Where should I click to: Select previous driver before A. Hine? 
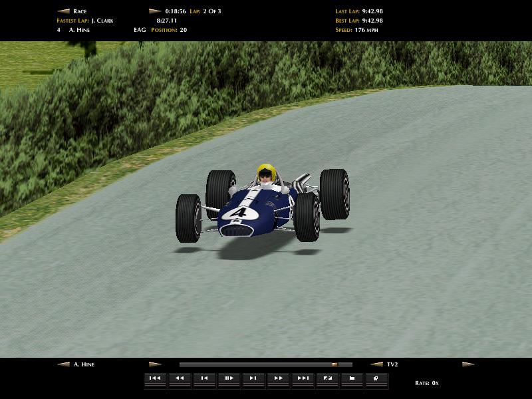click(x=63, y=364)
